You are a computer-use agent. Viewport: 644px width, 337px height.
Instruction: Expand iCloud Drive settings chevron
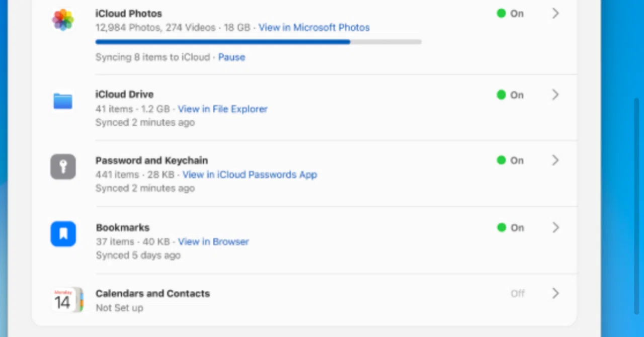(x=555, y=95)
